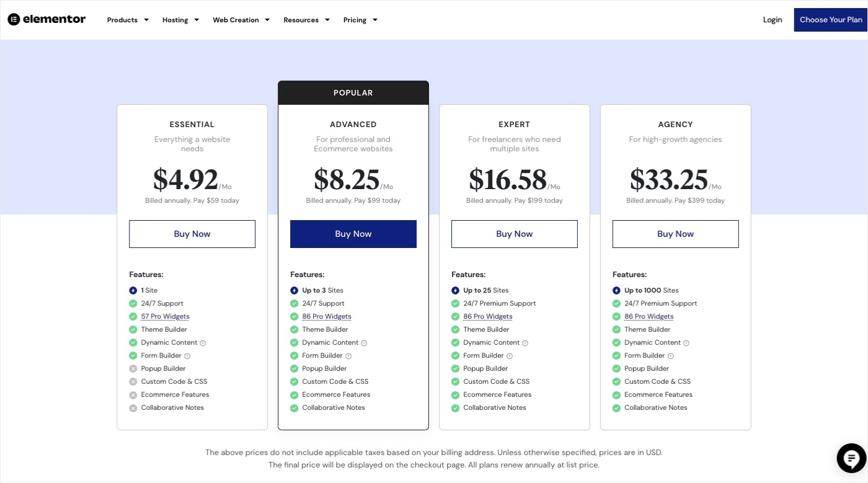The image size is (868, 483).
Task: Expand the Resources dropdown menu
Action: pos(306,20)
